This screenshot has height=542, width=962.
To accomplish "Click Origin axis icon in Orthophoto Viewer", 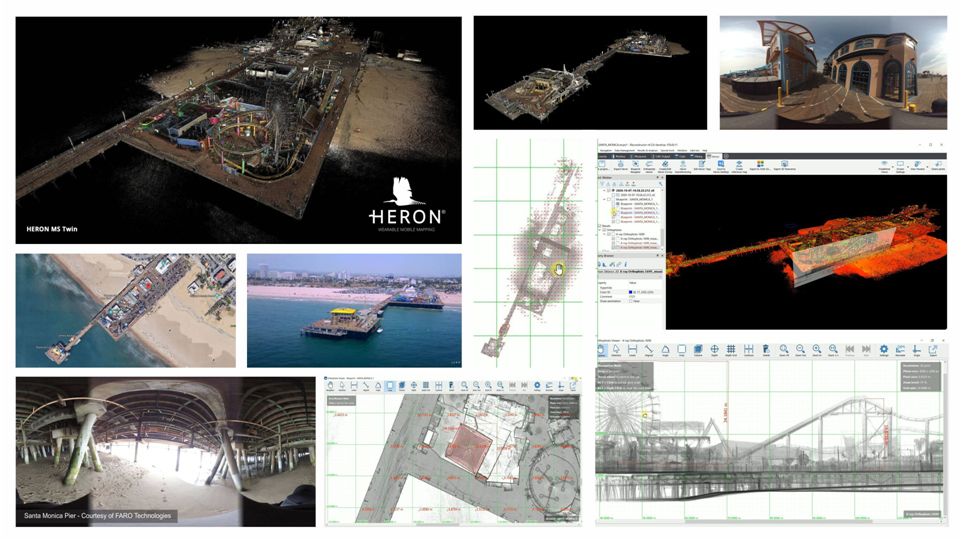I will click(x=917, y=350).
